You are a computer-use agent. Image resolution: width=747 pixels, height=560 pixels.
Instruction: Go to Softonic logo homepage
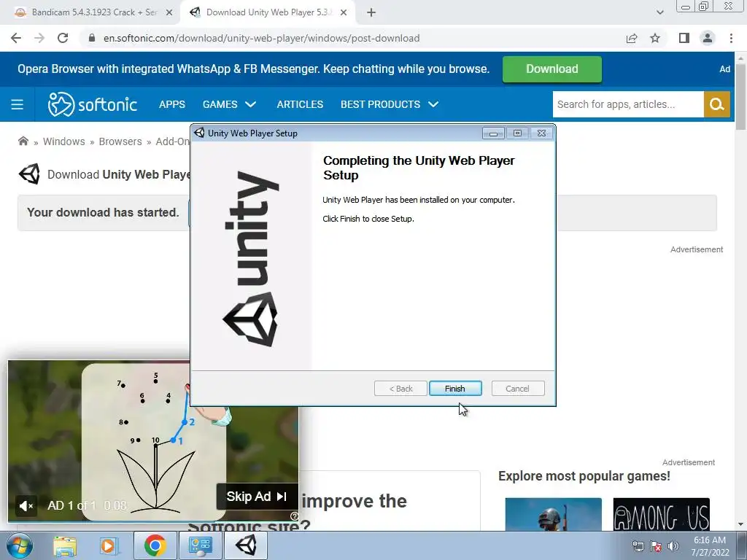pos(93,104)
